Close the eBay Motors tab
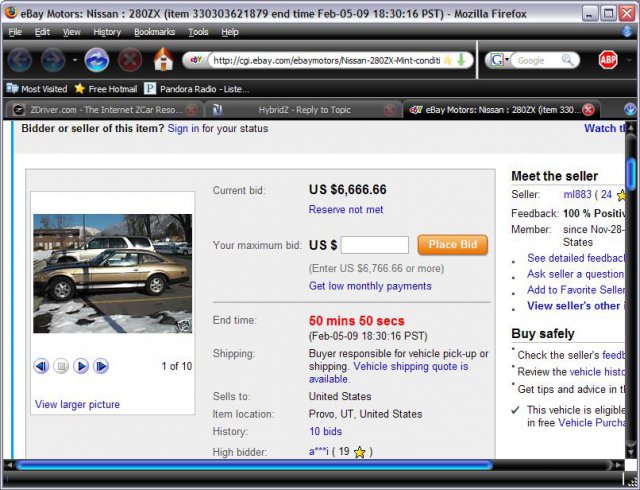This screenshot has height=490, width=640. 588,109
